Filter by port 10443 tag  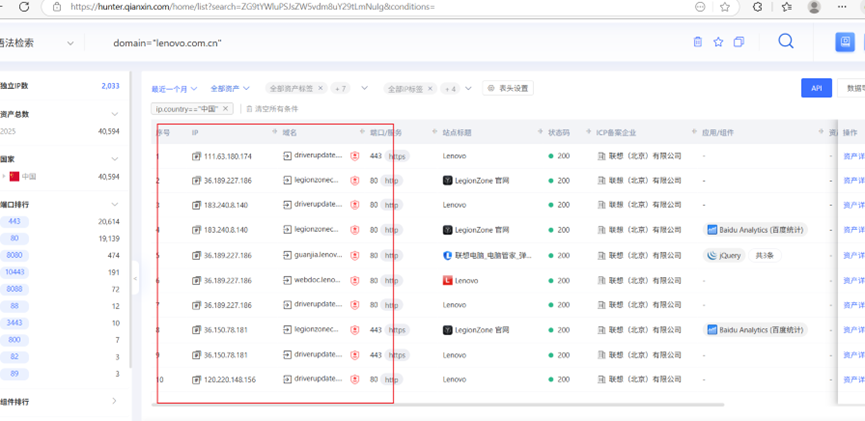coord(14,272)
